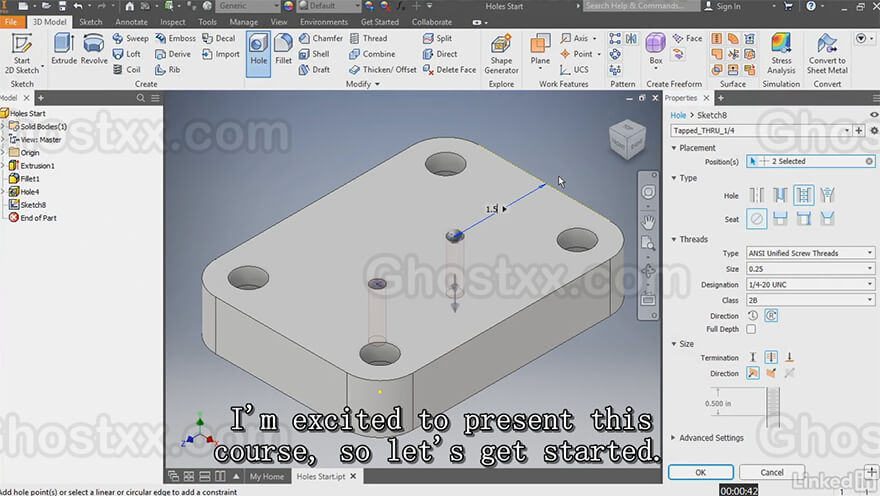
Task: Click Thicken/Offset tool
Action: pyautogui.click(x=383, y=70)
